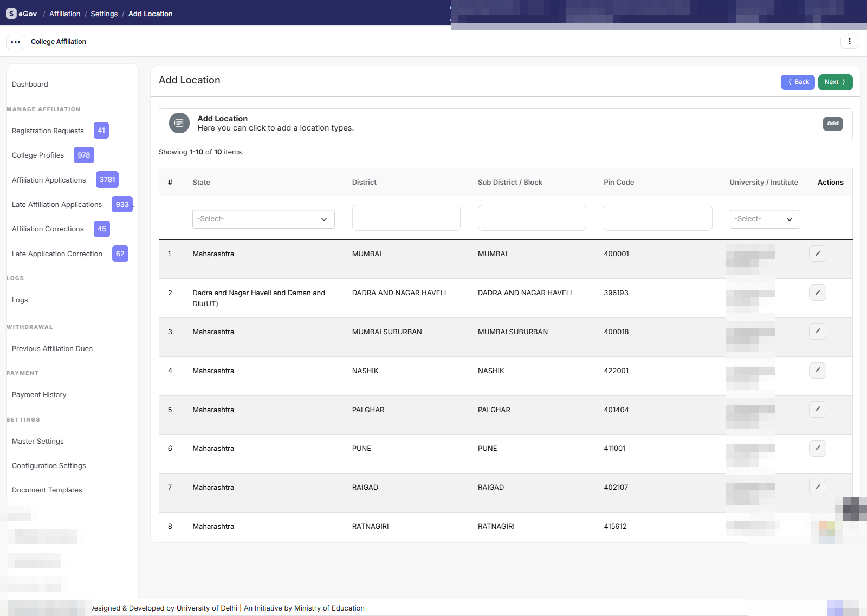Screen dimensions: 867x616
Task: Open College Profiles in sidebar
Action: 38,155
